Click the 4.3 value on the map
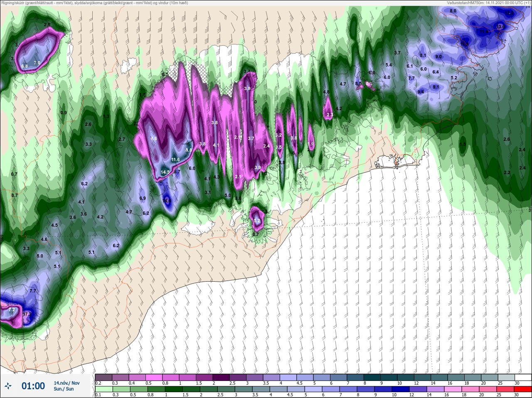The height and width of the screenshot is (398, 532). pyautogui.click(x=216, y=177)
